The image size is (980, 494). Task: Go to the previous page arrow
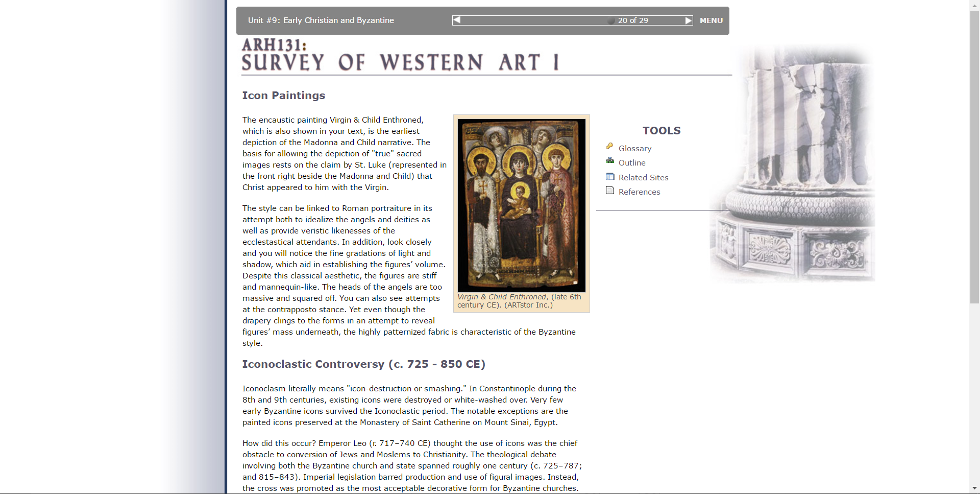point(457,20)
